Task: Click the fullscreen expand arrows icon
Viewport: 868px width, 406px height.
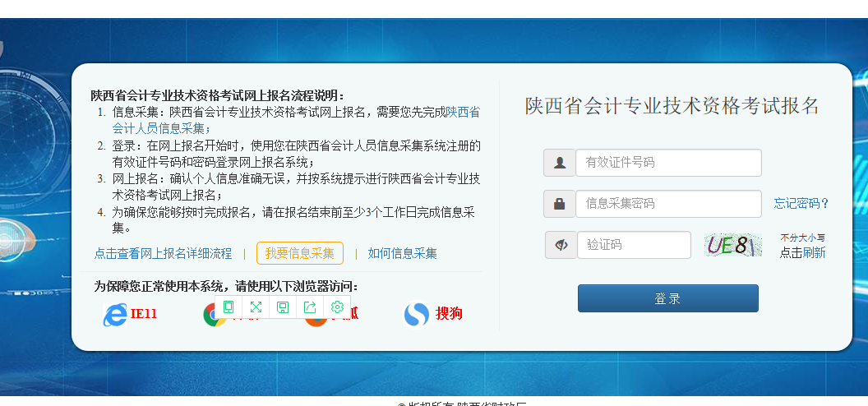Action: point(256,307)
